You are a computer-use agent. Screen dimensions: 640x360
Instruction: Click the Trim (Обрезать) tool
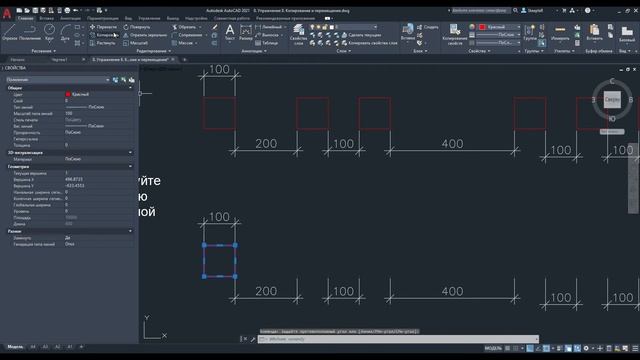coord(184,27)
